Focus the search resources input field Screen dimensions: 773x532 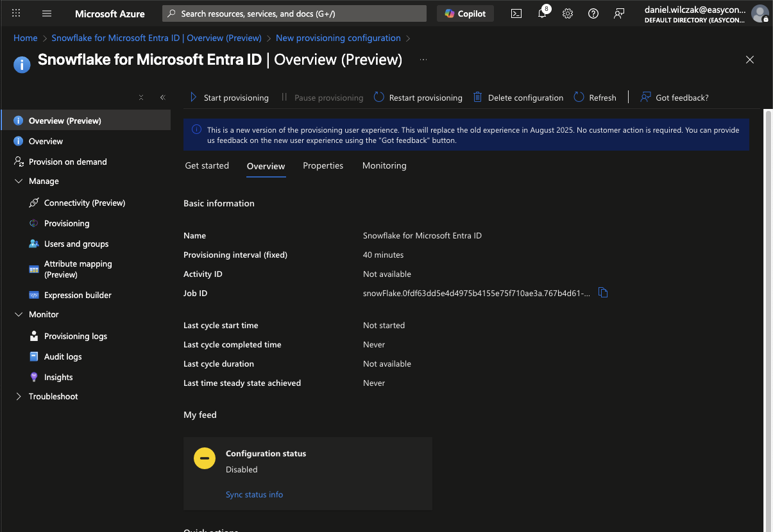coord(295,13)
